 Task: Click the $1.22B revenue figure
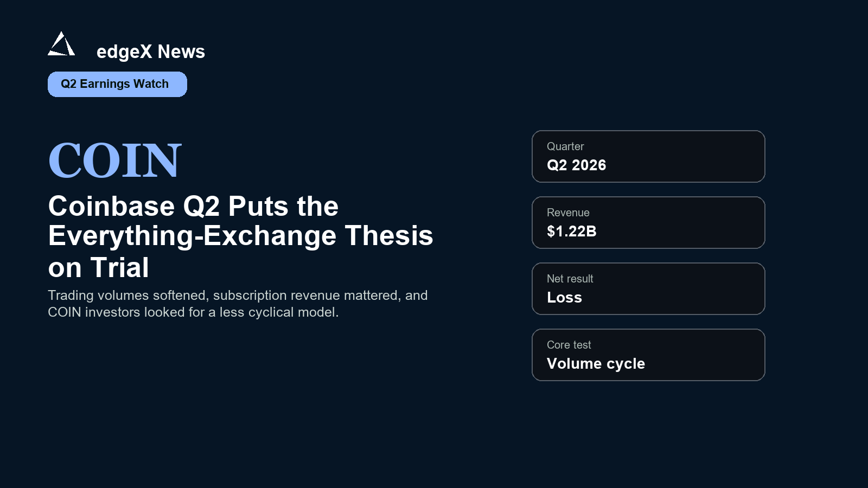(x=572, y=232)
